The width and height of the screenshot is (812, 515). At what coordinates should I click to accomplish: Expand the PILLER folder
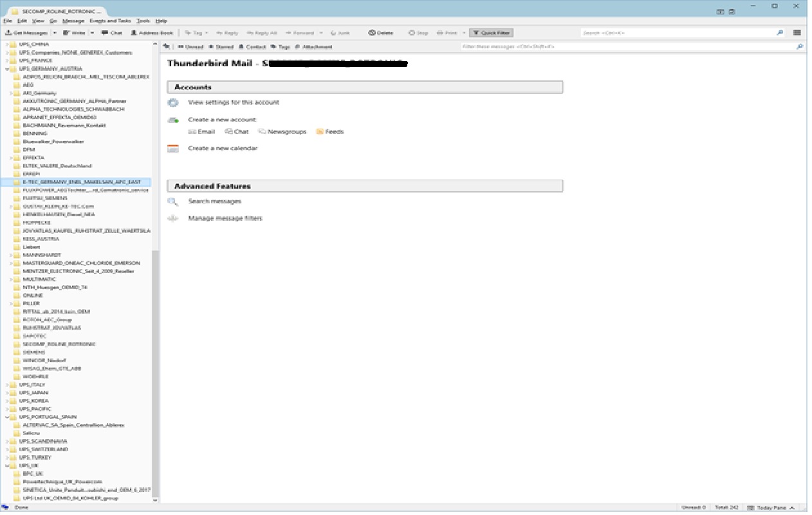[11, 303]
